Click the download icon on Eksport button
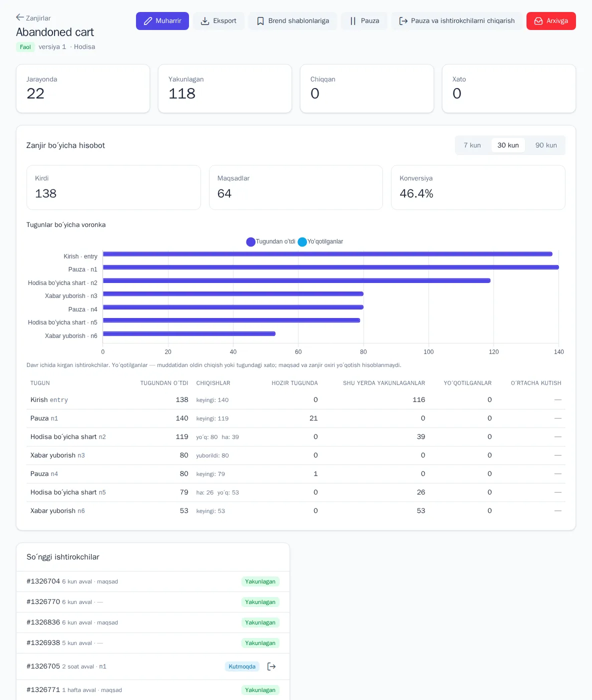The image size is (592, 700). pyautogui.click(x=205, y=21)
